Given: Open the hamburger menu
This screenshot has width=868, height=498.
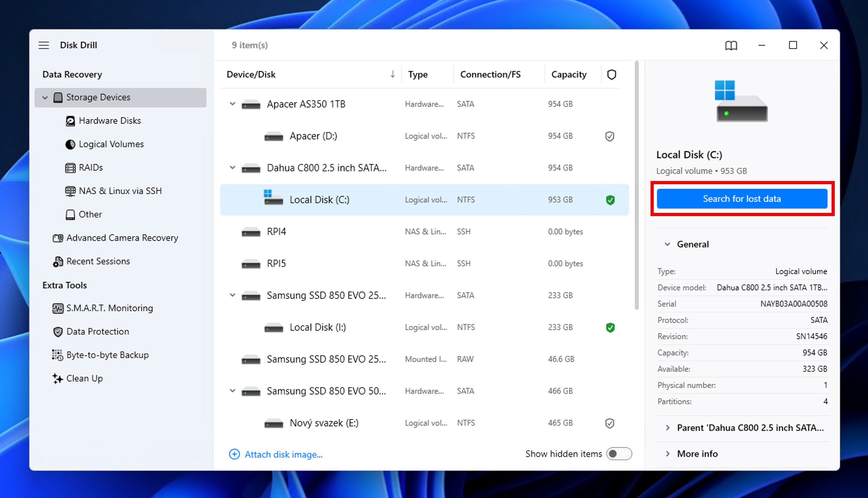Looking at the screenshot, I should [x=43, y=45].
